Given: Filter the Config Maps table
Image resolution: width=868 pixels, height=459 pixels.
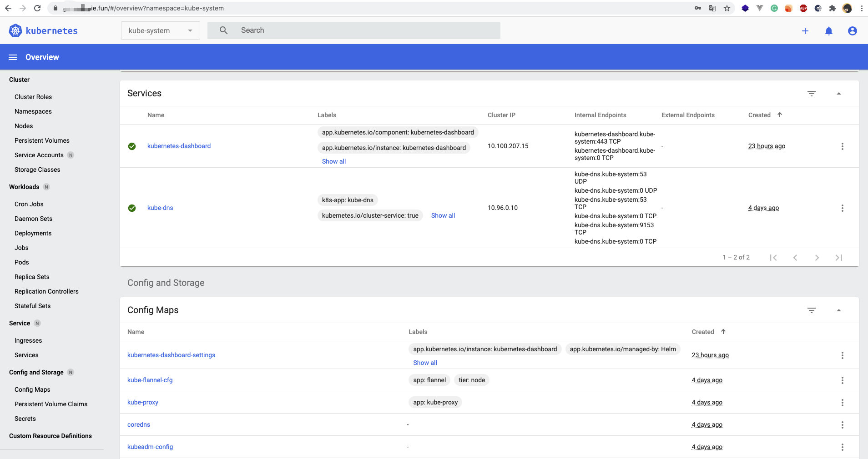Looking at the screenshot, I should click(812, 310).
